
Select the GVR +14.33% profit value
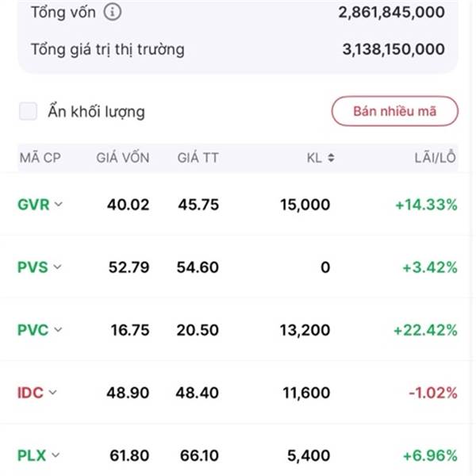pyautogui.click(x=426, y=205)
